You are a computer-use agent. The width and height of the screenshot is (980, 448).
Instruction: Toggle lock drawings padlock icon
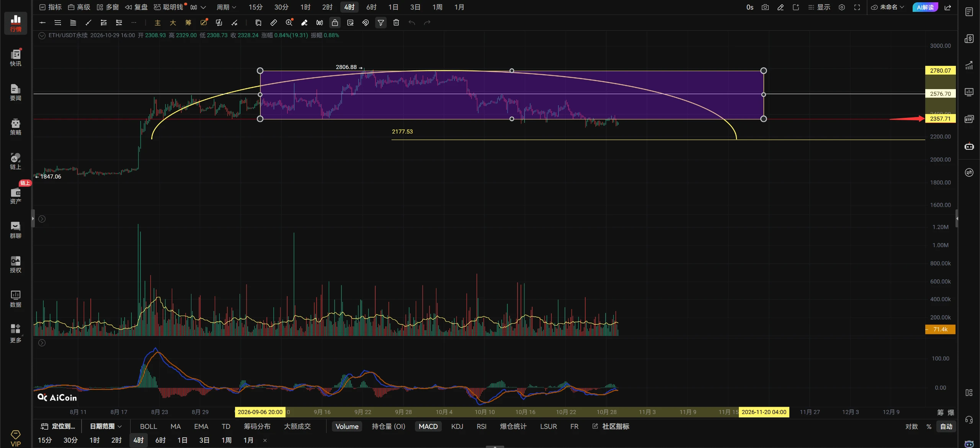335,23
